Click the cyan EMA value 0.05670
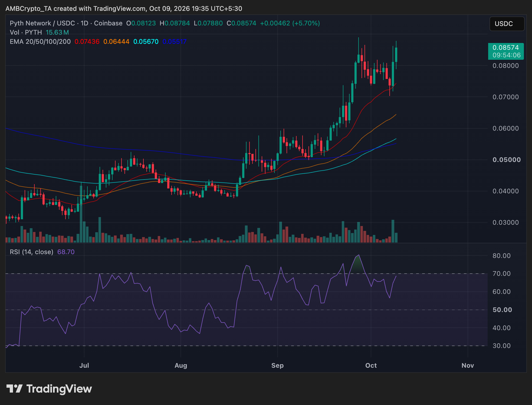532x405 pixels. pos(146,42)
